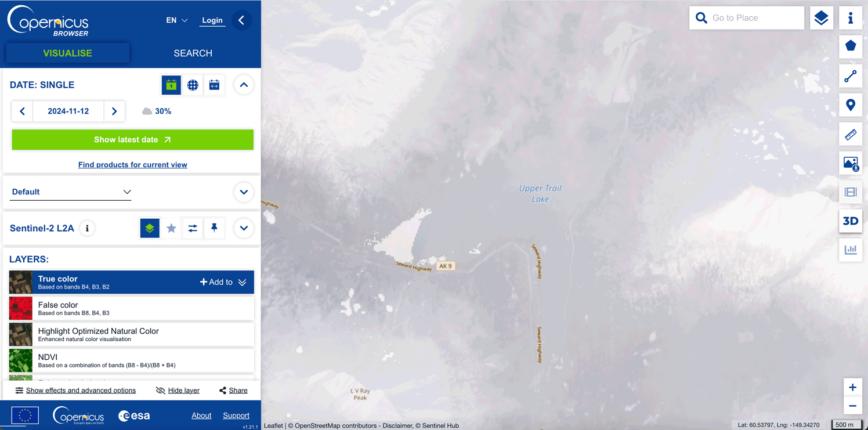Open Find products for current view link
The width and height of the screenshot is (868, 430).
(133, 165)
